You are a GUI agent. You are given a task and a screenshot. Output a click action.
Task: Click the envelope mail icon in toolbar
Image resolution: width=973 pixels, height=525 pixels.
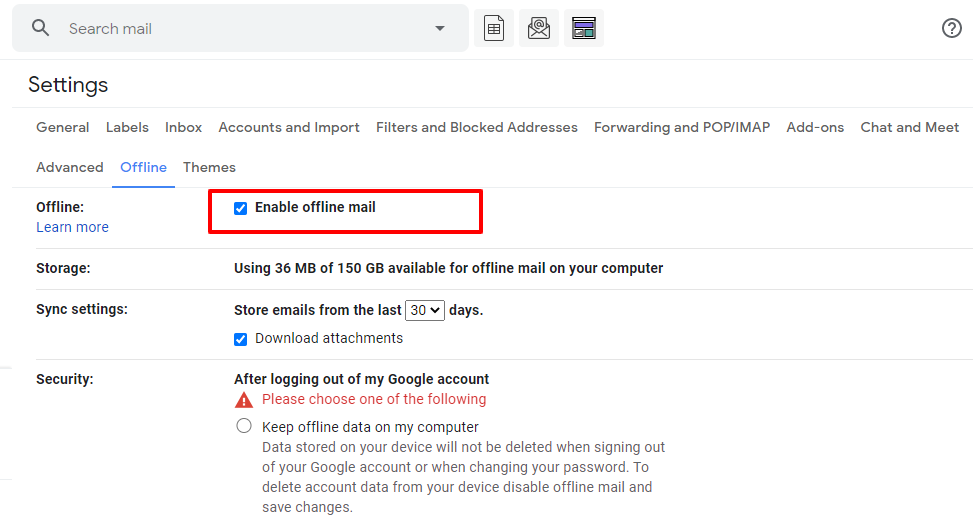tap(539, 28)
